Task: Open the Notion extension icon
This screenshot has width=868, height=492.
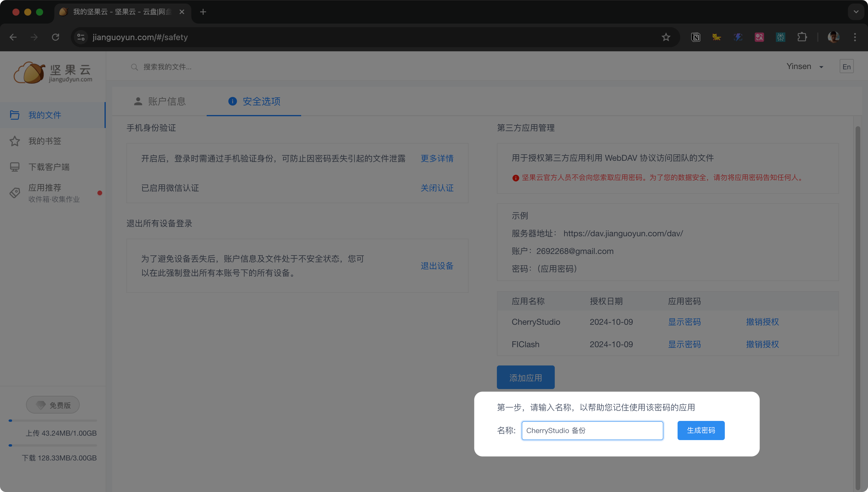Action: pos(696,37)
